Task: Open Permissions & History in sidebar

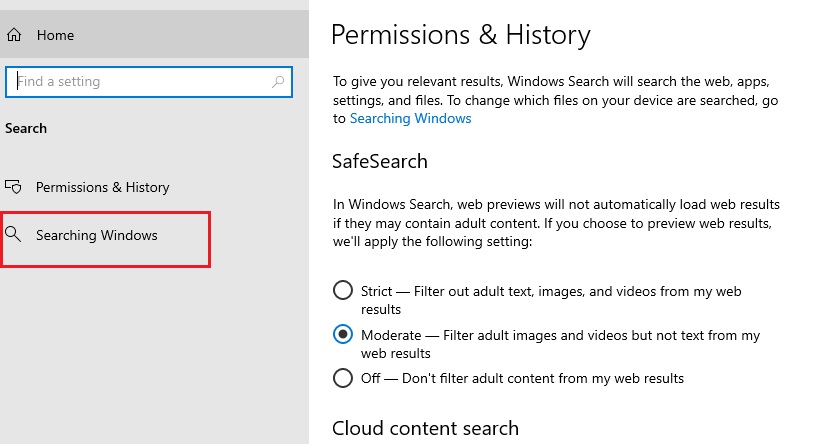Action: coord(102,187)
